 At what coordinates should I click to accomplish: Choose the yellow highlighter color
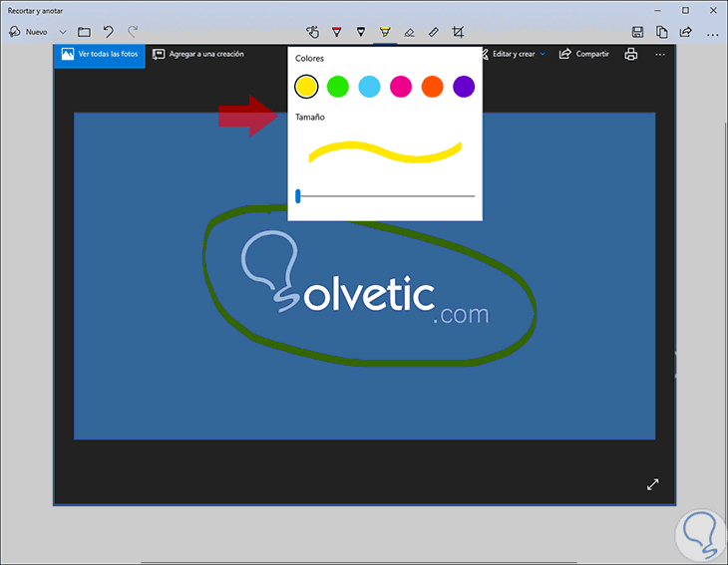306,87
